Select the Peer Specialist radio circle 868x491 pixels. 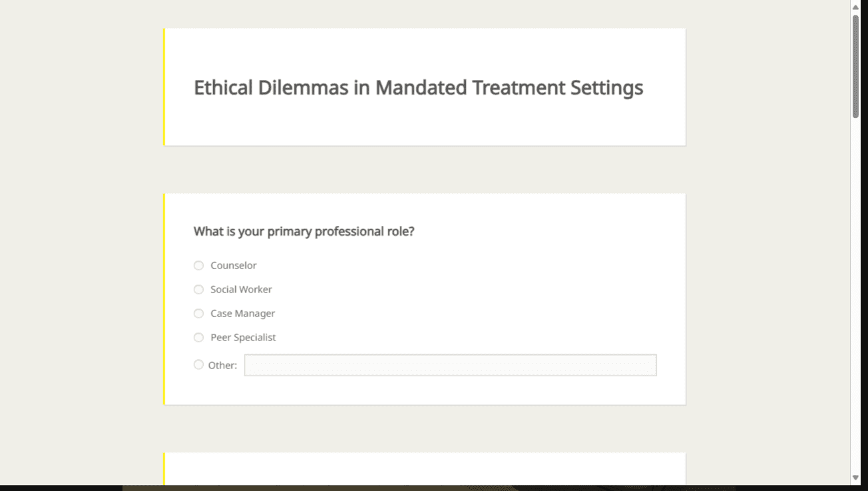pyautogui.click(x=198, y=338)
